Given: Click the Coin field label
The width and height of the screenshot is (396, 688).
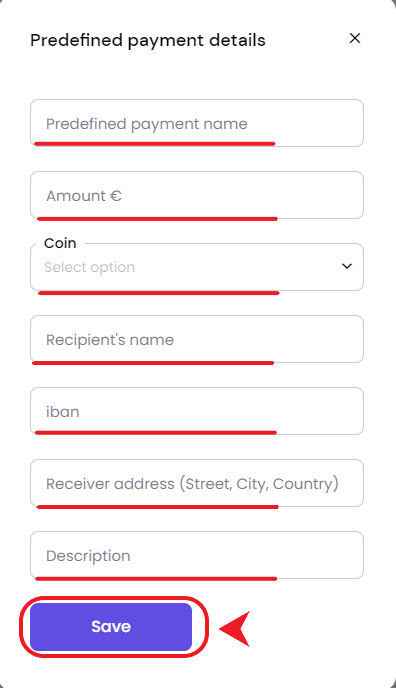Looking at the screenshot, I should (60, 243).
